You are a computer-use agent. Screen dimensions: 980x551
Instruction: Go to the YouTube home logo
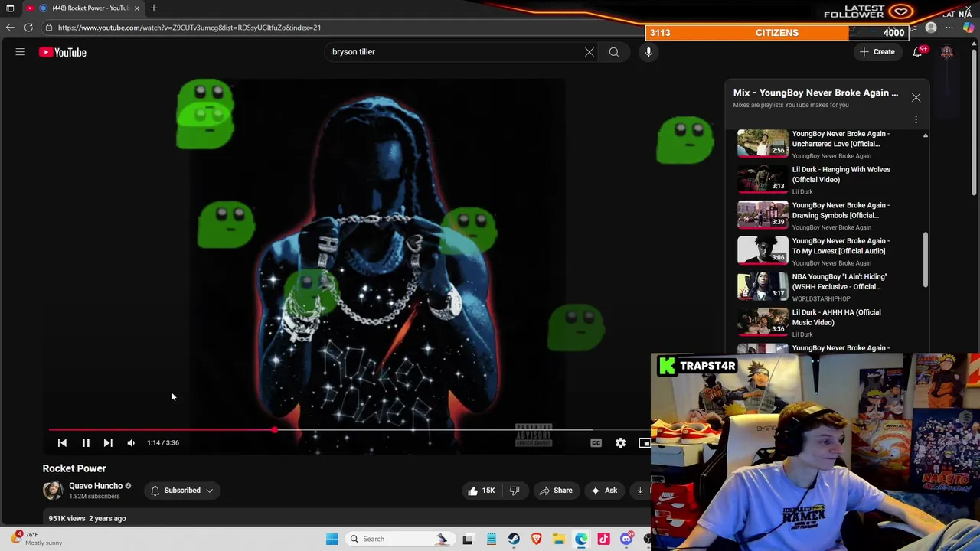(x=63, y=52)
